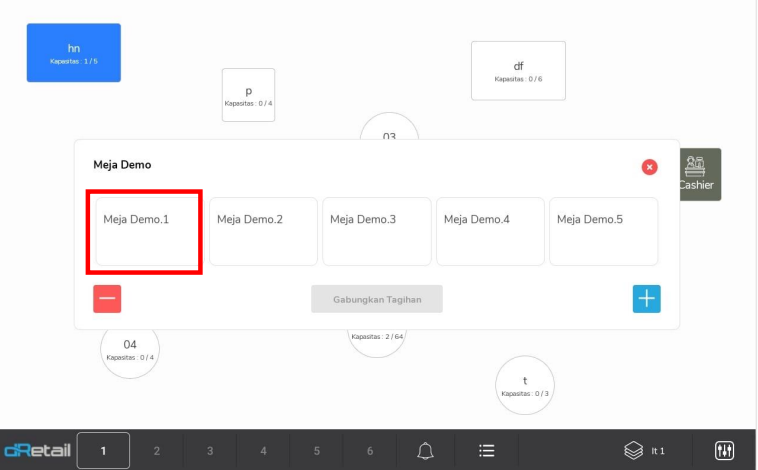Screen dimensions: 758x470
Task: Choose Meja Demo.3 sub-table
Action: (x=376, y=231)
